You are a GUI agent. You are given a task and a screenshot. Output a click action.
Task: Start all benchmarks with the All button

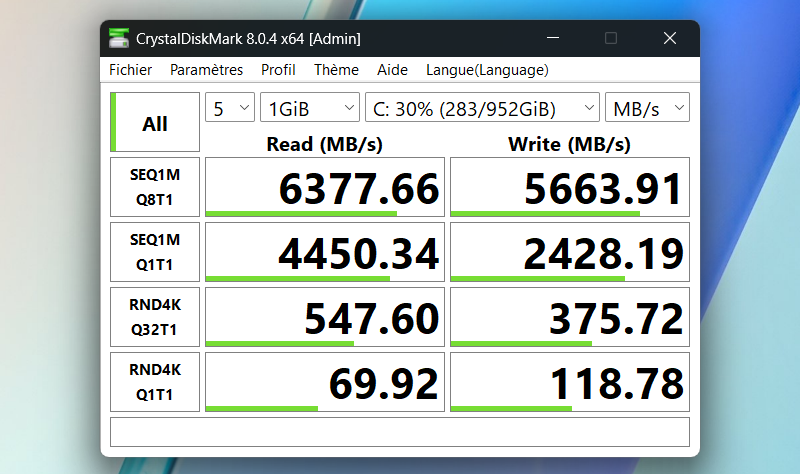coord(155,123)
